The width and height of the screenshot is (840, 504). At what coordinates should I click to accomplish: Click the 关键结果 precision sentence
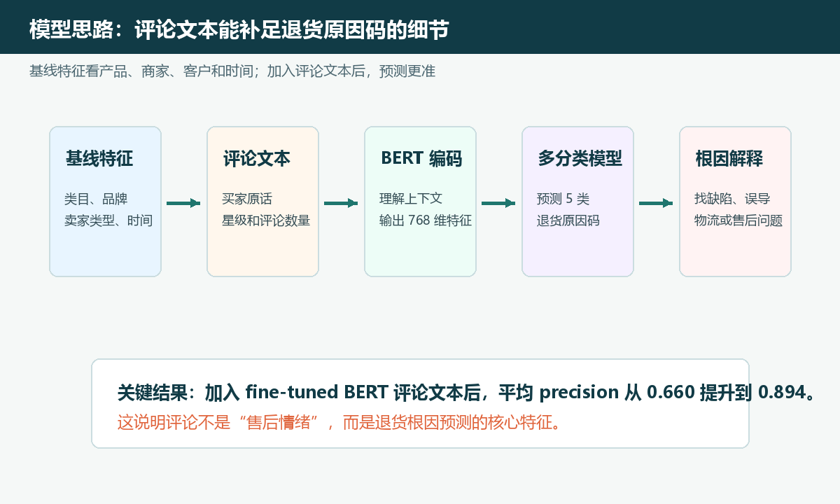point(467,392)
